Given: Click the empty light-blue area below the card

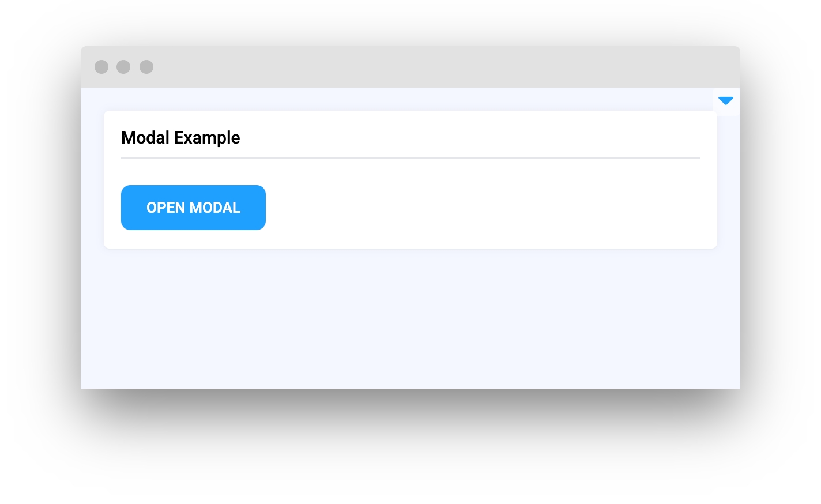Looking at the screenshot, I should pos(410,318).
